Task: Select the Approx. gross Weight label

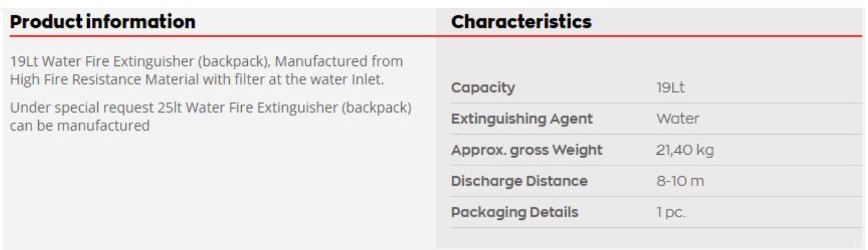Action: 526,151
